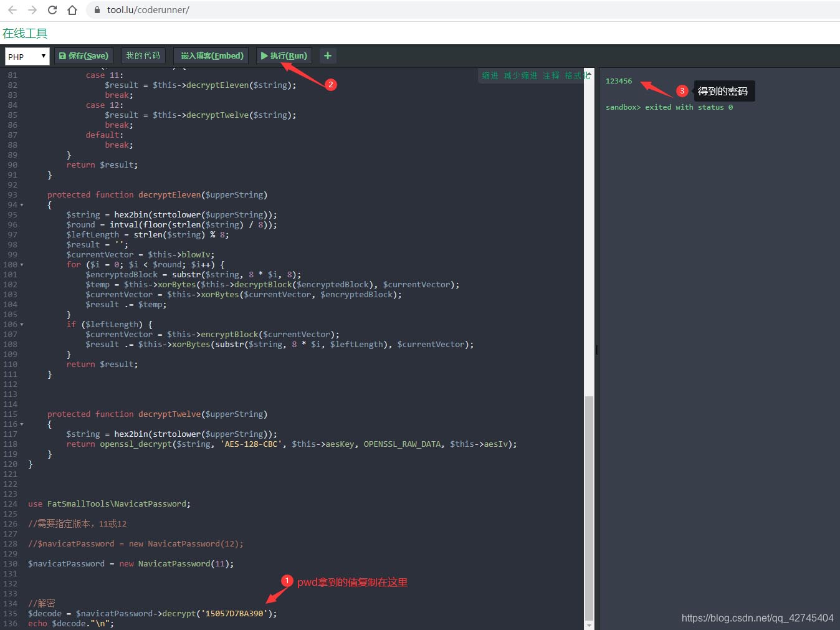Collapse the for loop at line 100
Screen dimensions: 840x630
[x=22, y=265]
